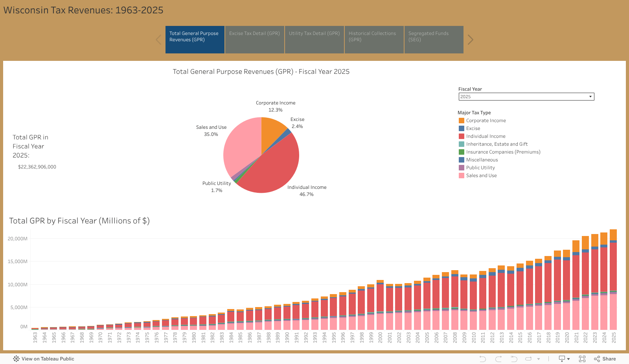Viewport: 629px width, 364px height.
Task: Toggle Public Utility in the legend
Action: (480, 168)
